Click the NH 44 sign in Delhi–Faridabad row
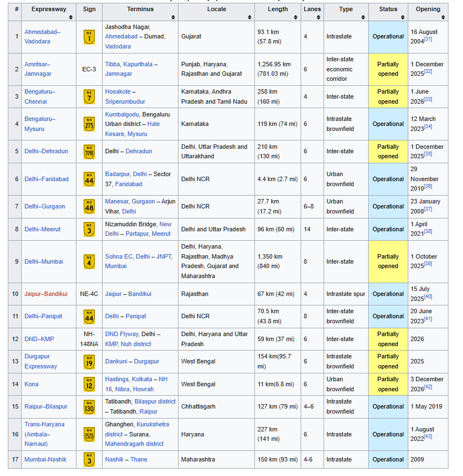 coord(89,179)
